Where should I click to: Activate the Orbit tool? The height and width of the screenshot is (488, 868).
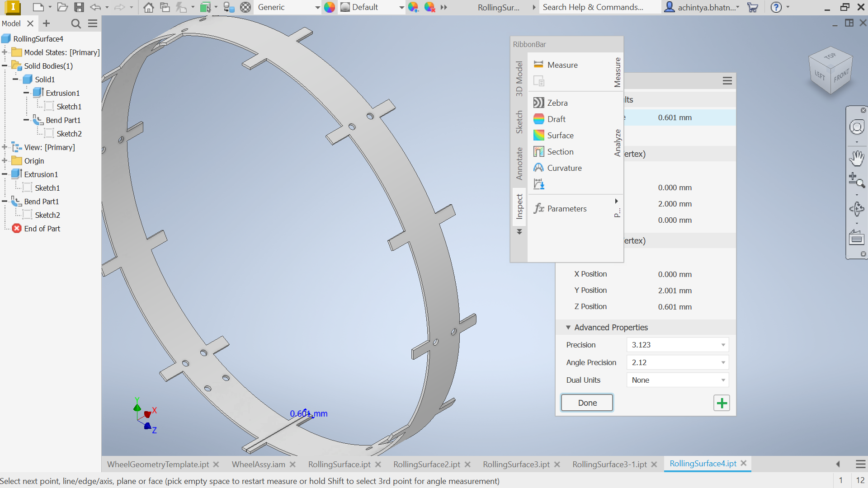tap(857, 209)
